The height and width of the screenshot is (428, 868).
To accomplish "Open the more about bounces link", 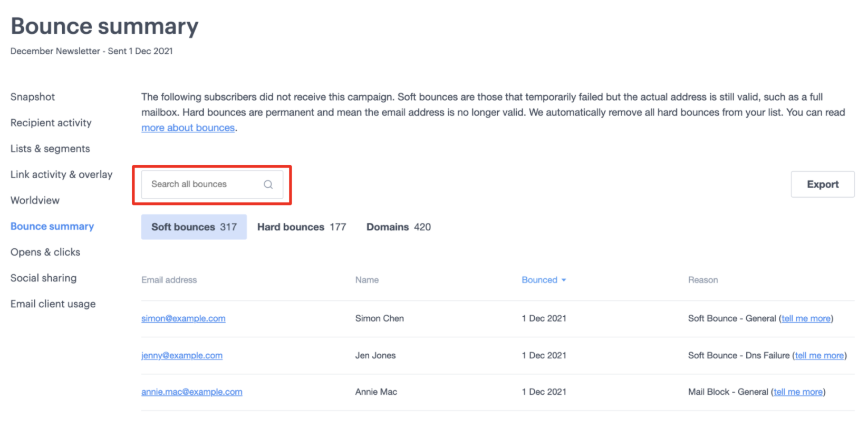I will tap(188, 128).
